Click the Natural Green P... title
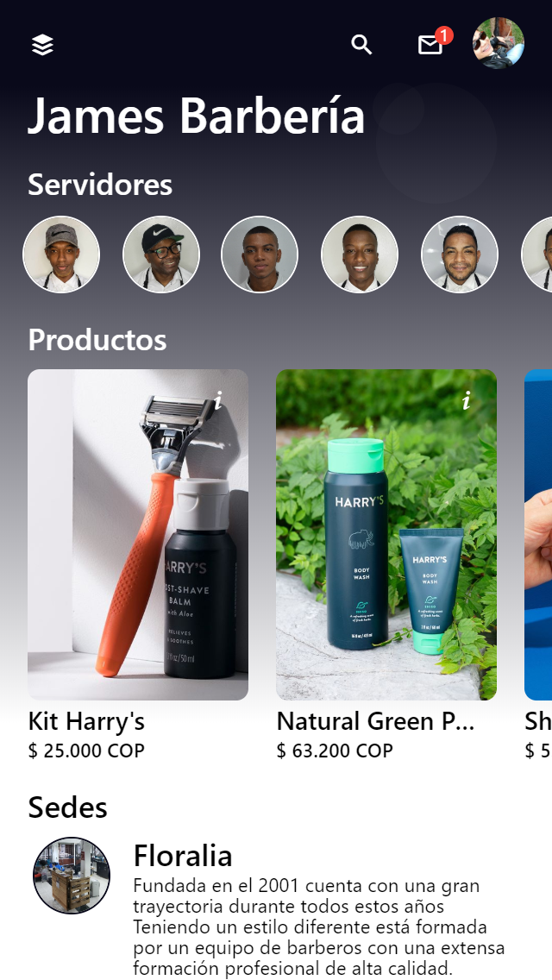This screenshot has height=980, width=552. 376,722
